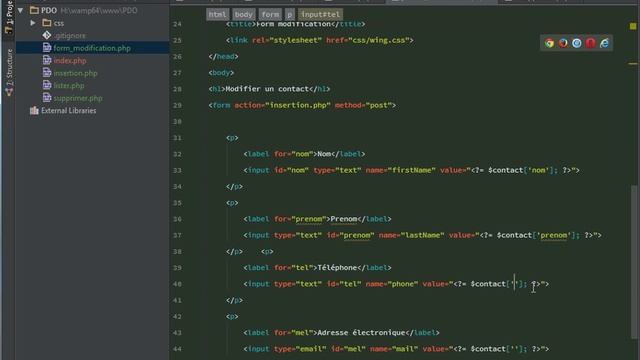This screenshot has width=640, height=360.
Task: Select lister.php in project tree
Action: point(69,85)
